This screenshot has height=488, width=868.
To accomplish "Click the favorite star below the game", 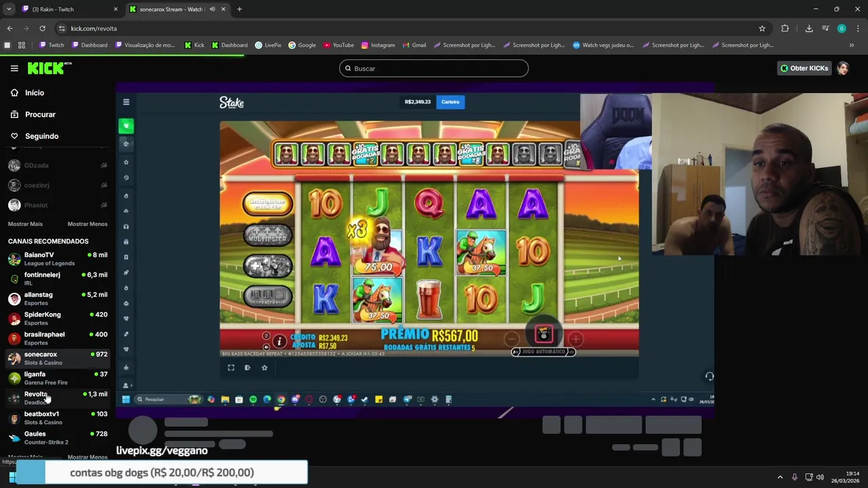I will point(264,367).
